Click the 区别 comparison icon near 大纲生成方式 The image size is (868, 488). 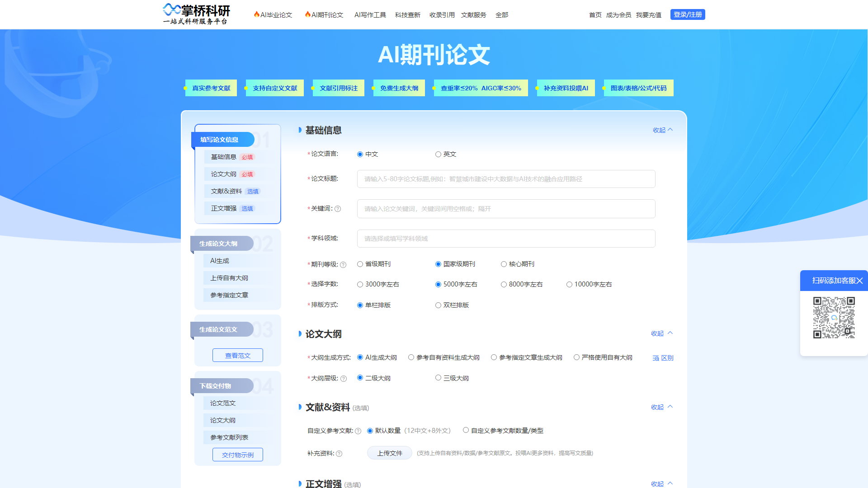pos(655,358)
